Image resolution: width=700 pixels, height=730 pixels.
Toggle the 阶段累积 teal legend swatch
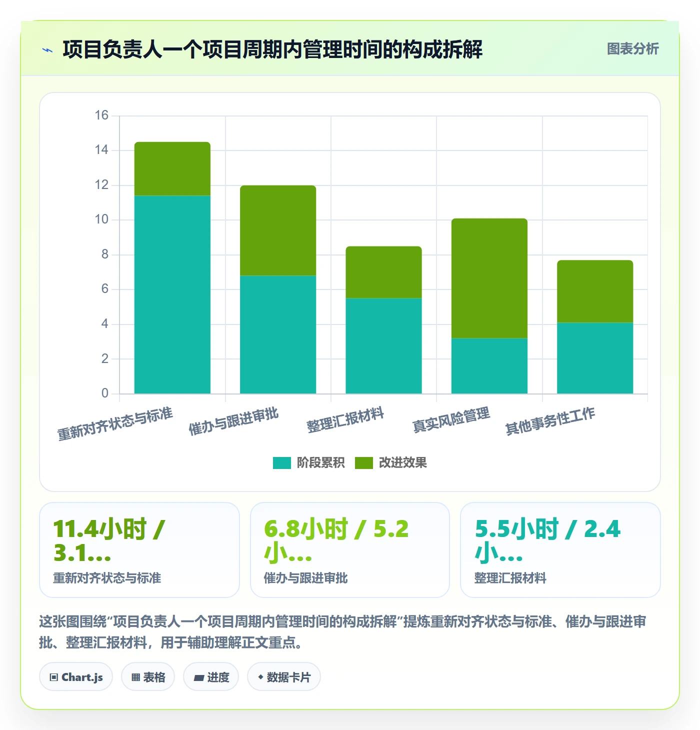(x=281, y=463)
